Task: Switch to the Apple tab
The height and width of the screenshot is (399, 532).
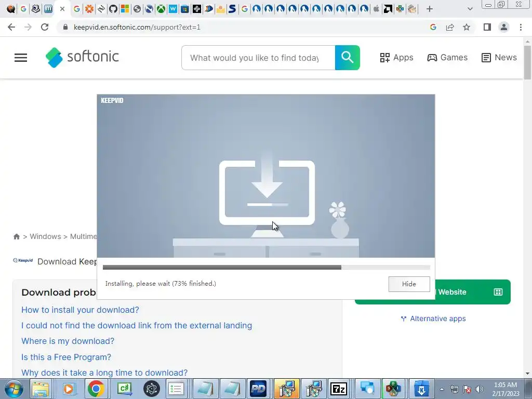Action: pos(376,9)
